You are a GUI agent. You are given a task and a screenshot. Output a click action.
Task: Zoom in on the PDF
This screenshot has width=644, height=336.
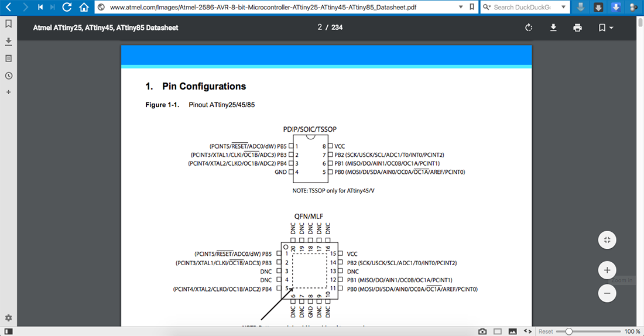607,270
